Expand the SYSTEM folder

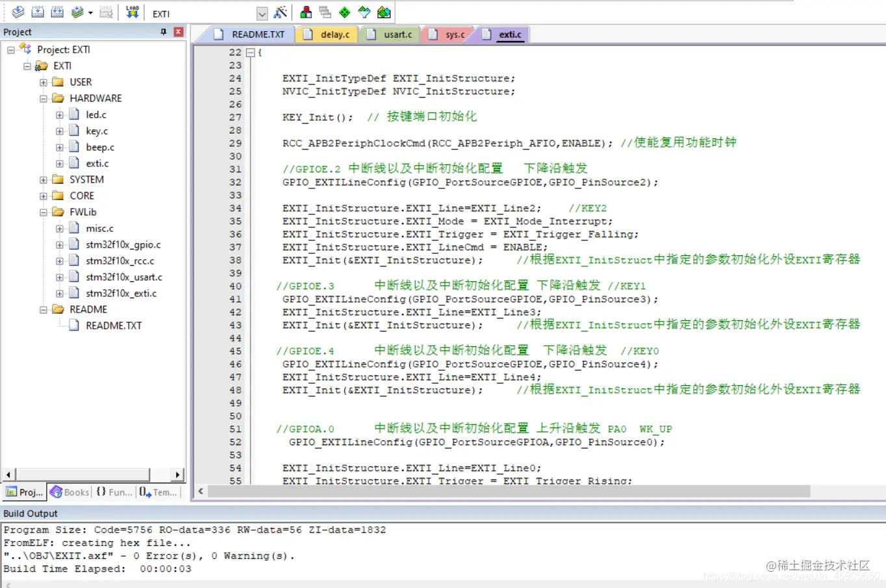[44, 180]
